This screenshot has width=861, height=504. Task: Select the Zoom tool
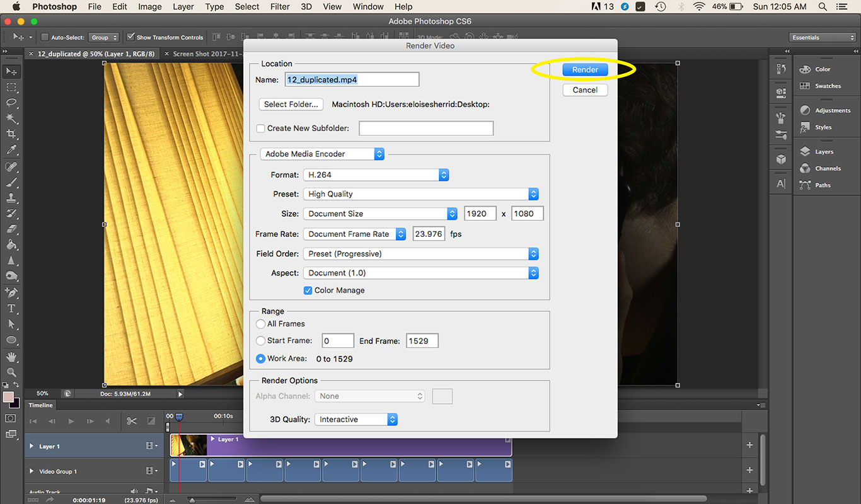tap(11, 373)
